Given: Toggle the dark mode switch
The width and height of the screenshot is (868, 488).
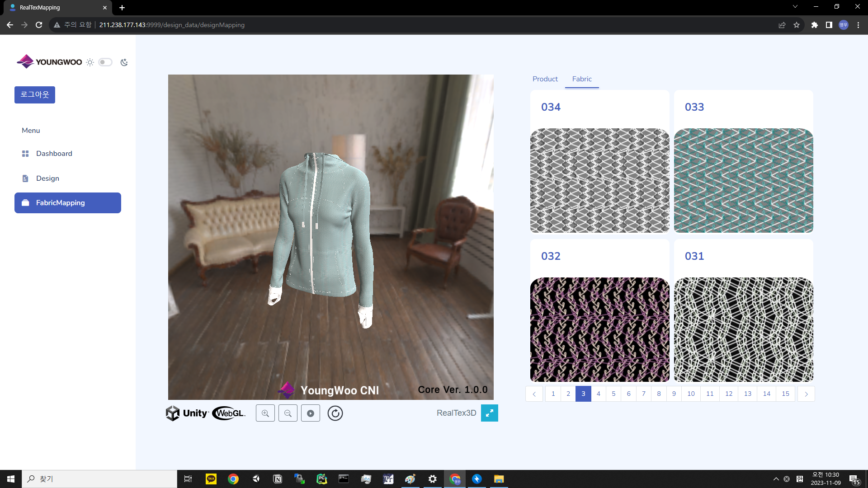Looking at the screenshot, I should (x=105, y=62).
